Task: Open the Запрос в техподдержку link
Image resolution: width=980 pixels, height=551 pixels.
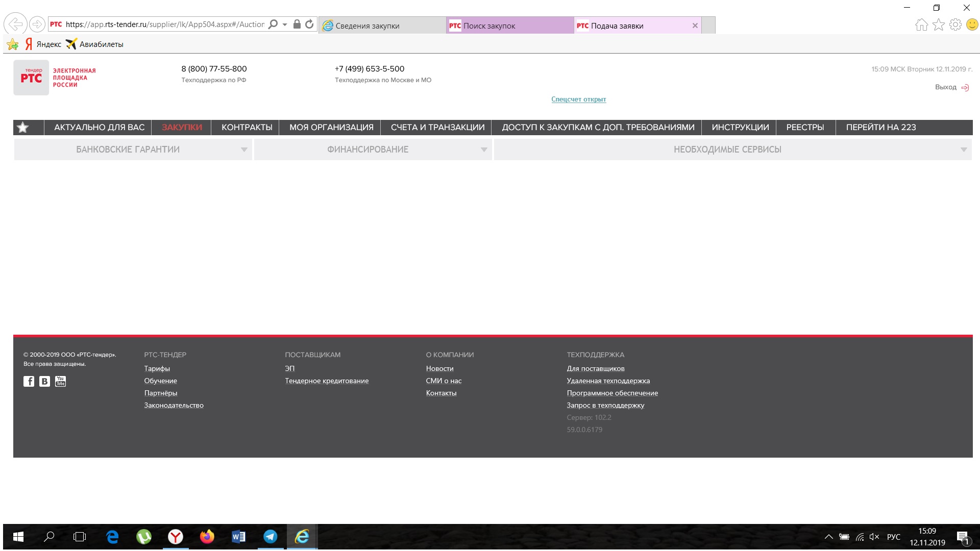Action: [605, 406]
